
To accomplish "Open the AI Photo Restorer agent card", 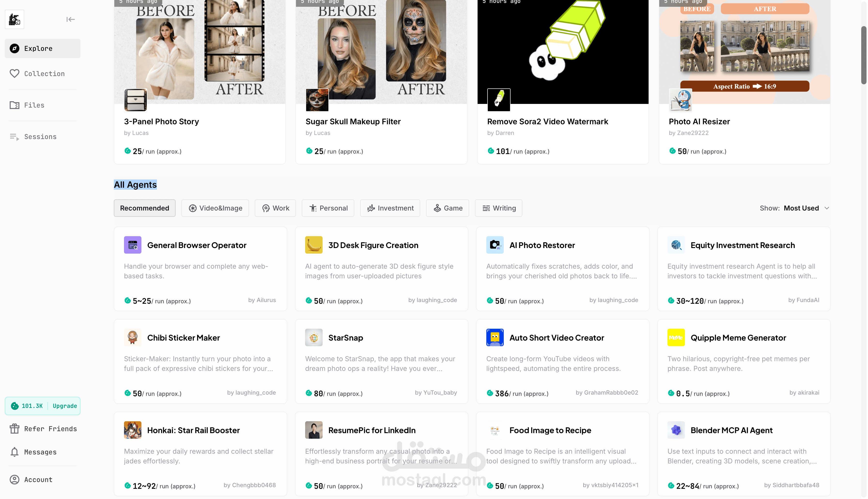I will click(562, 269).
